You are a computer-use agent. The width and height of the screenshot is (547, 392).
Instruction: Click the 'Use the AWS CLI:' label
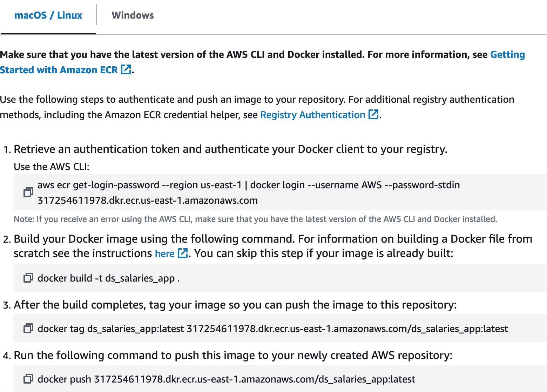pos(52,167)
